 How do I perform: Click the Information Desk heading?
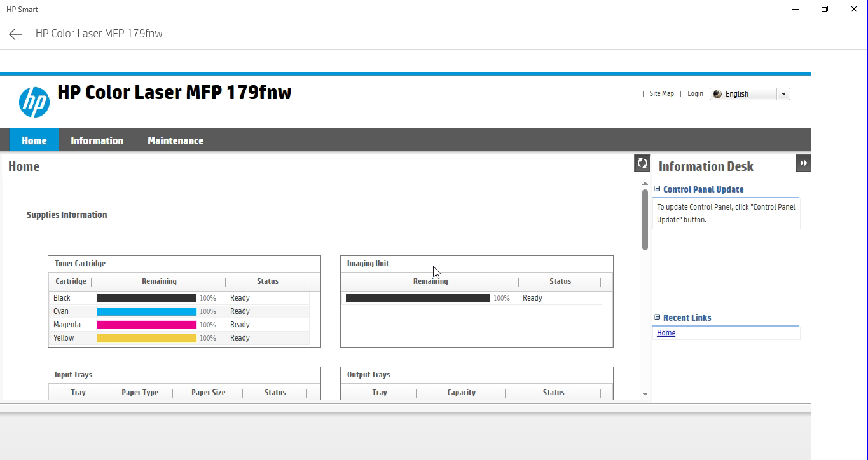pyautogui.click(x=706, y=166)
